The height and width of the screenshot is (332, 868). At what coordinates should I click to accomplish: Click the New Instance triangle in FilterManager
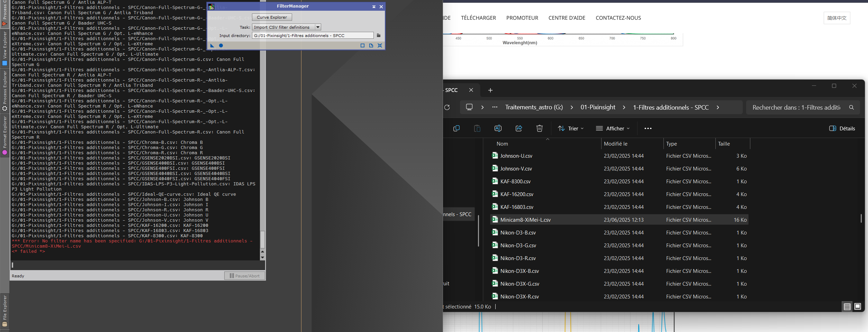click(212, 45)
